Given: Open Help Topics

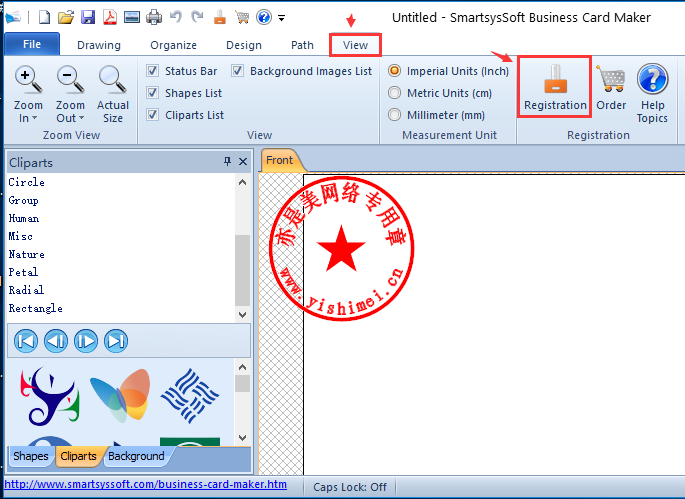Looking at the screenshot, I should (x=652, y=93).
